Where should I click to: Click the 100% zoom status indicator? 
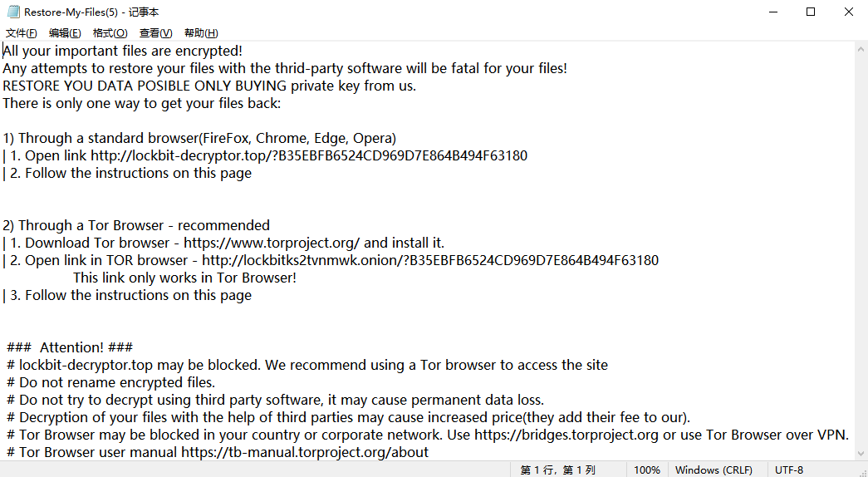click(646, 470)
